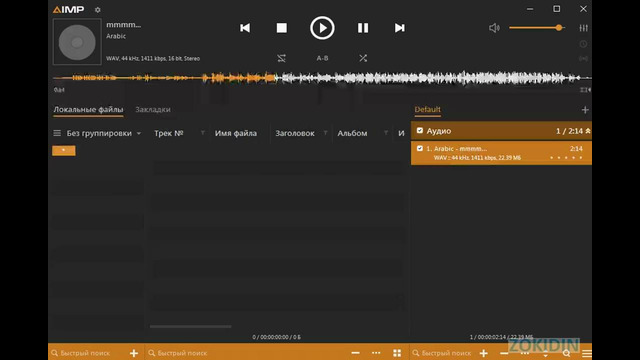
Task: Open the equalizer and sound effects icon
Action: (584, 28)
